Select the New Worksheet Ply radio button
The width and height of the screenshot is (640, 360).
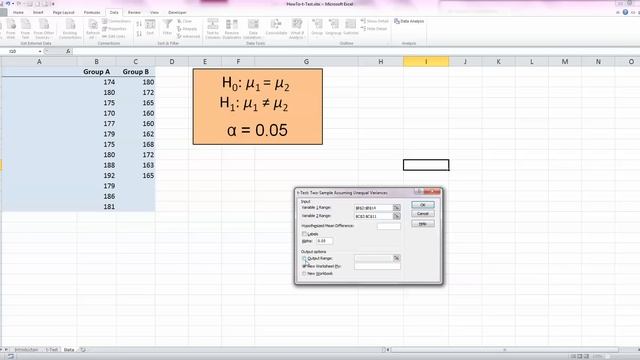304,266
